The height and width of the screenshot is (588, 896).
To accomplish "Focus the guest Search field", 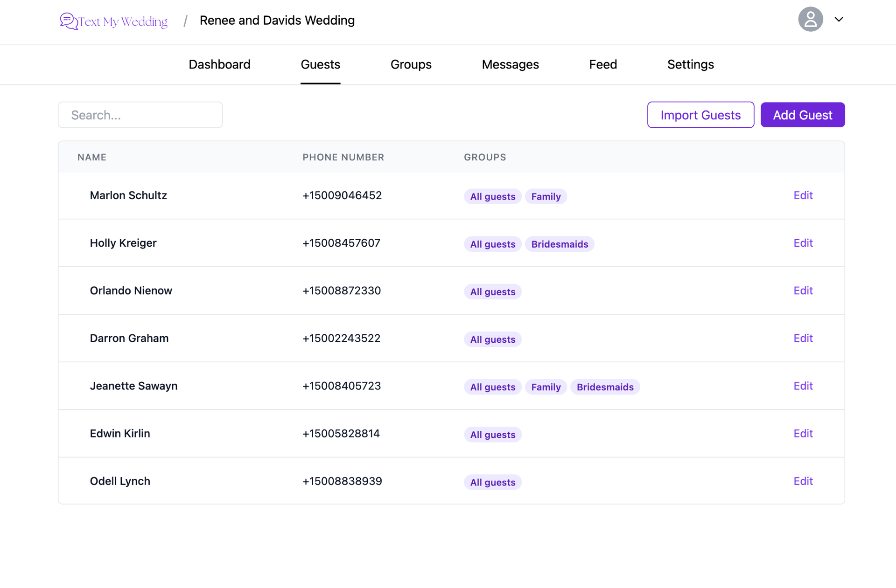I will pyautogui.click(x=140, y=115).
